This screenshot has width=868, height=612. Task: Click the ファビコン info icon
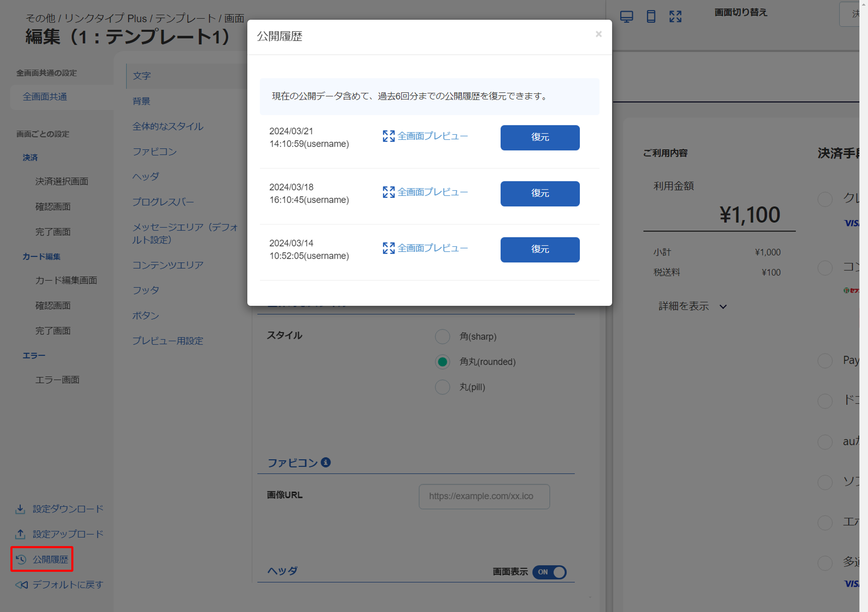point(325,462)
